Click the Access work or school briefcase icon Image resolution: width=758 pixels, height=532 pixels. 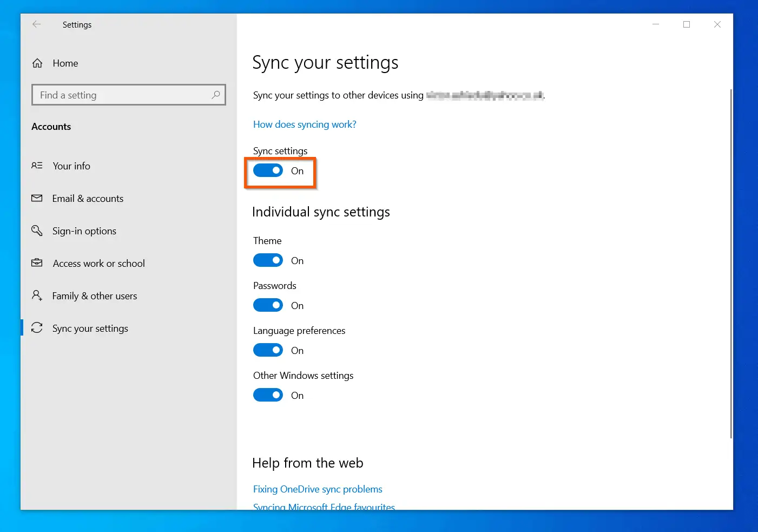click(x=37, y=263)
